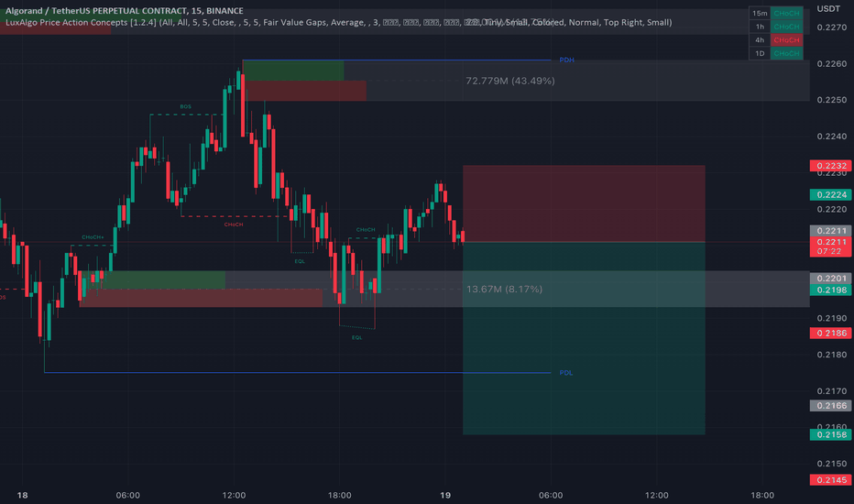Click the 0.2250 price axis tick
The image size is (854, 504).
(832, 100)
